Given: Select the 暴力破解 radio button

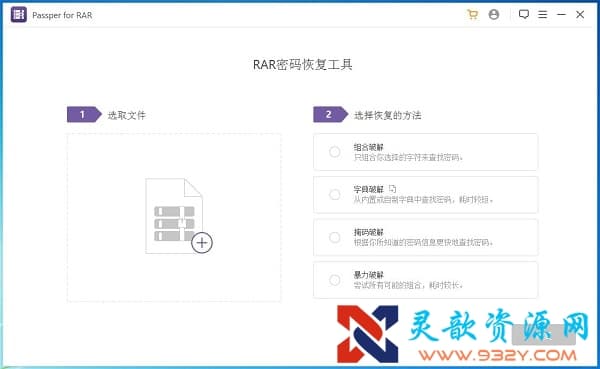Looking at the screenshot, I should tap(335, 280).
